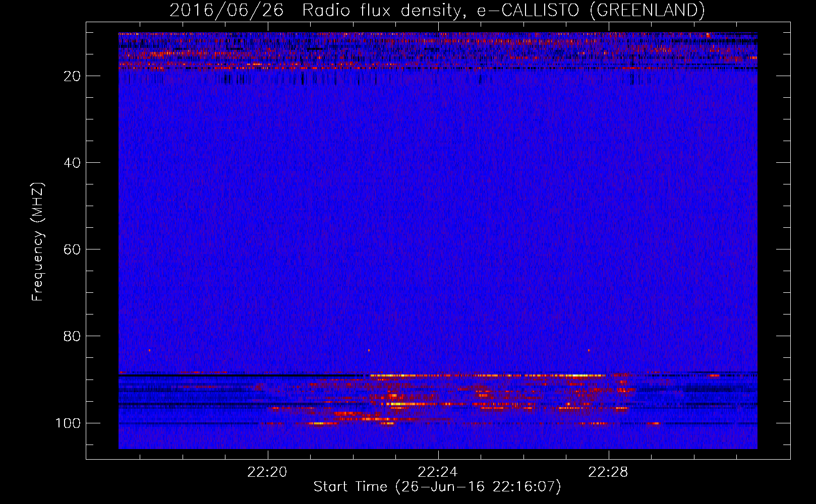The height and width of the screenshot is (504, 816).
Task: Click the 60 MHz frequency tick label
Action: click(73, 249)
